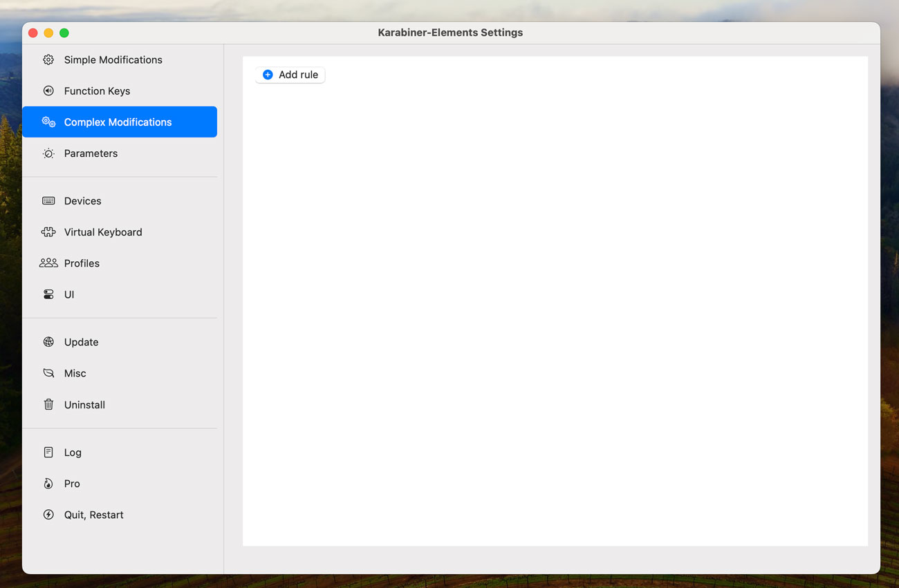
Task: Minimize the settings window with yellow button
Action: 48,32
